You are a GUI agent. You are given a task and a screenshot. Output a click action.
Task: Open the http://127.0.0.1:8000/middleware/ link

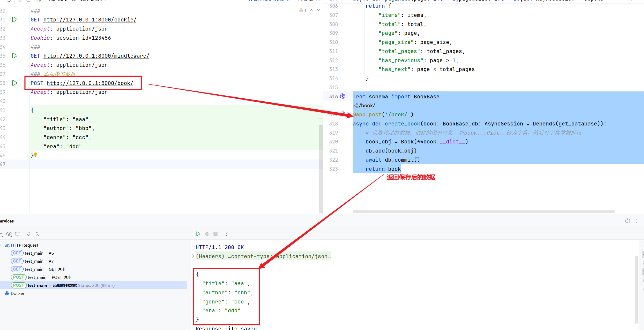click(x=96, y=56)
